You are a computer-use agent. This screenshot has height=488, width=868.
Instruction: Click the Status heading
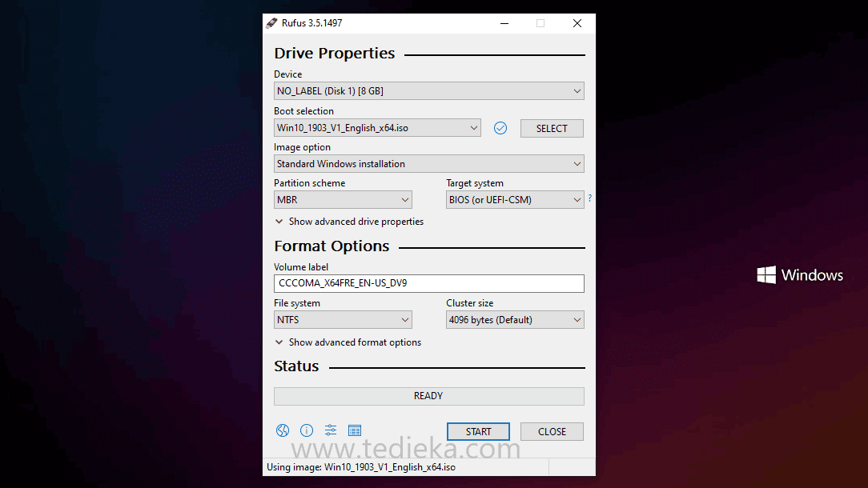click(296, 366)
